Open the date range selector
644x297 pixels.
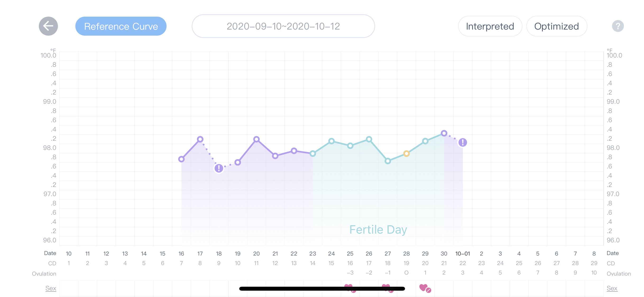283,26
